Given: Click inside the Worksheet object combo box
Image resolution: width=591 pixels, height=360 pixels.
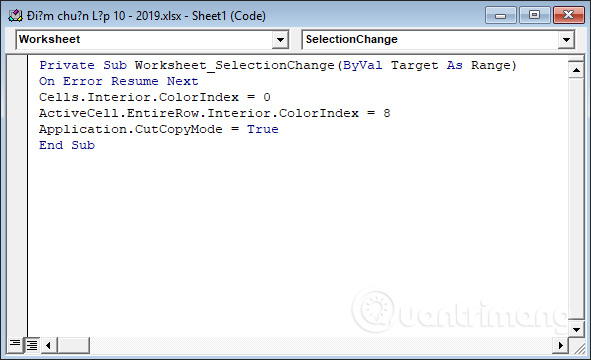Looking at the screenshot, I should 144,40.
